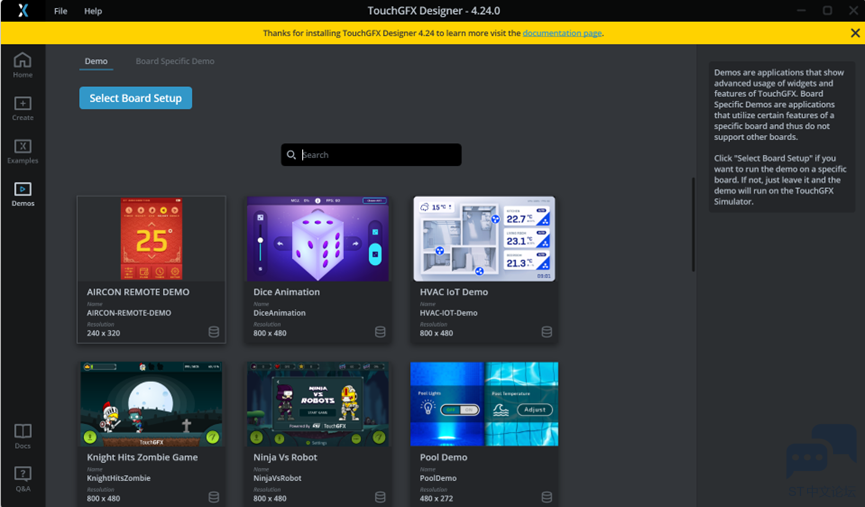The image size is (865, 507).
Task: Click the 240 x 320 resolution text
Action: (x=103, y=333)
